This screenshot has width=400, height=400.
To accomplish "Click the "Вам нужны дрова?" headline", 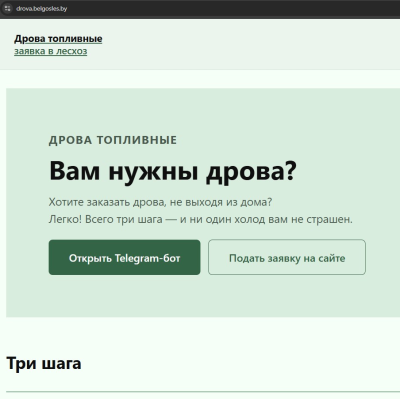I will point(173,171).
